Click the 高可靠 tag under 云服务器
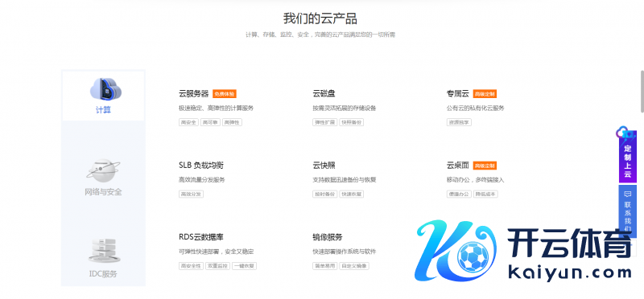 (210, 122)
